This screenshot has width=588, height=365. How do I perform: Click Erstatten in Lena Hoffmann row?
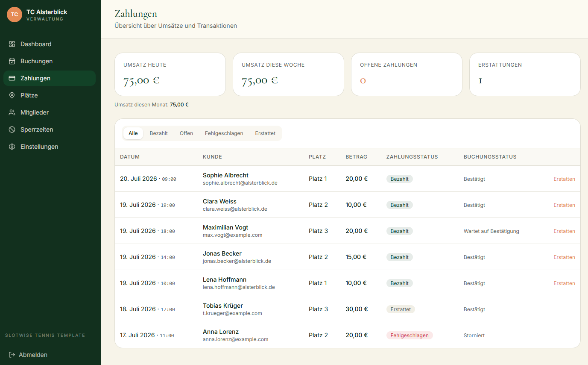point(564,283)
